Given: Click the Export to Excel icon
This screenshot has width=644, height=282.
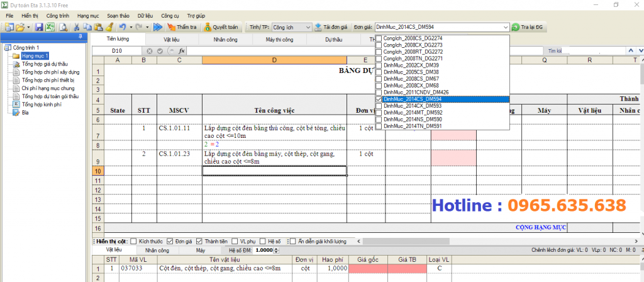Looking at the screenshot, I should [50, 27].
